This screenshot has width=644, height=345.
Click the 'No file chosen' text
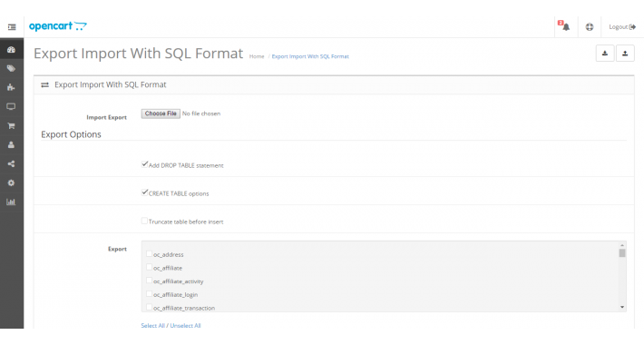tap(201, 113)
